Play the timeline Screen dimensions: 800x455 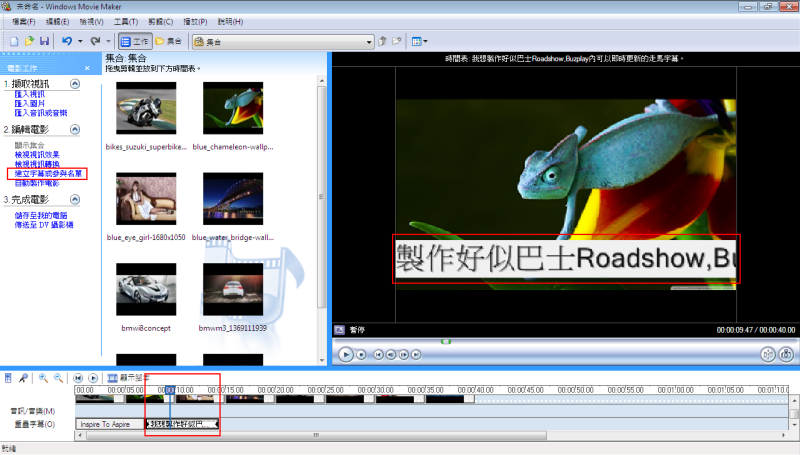pos(93,378)
